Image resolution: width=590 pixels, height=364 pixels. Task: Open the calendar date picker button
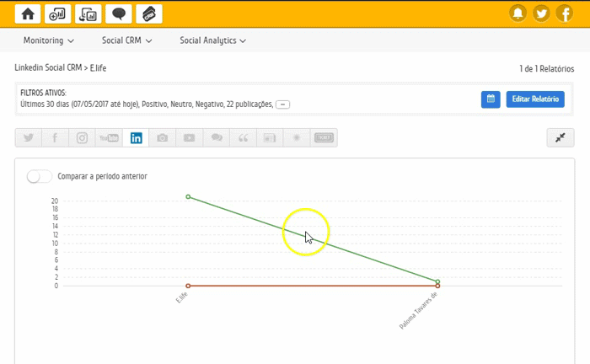coord(490,99)
